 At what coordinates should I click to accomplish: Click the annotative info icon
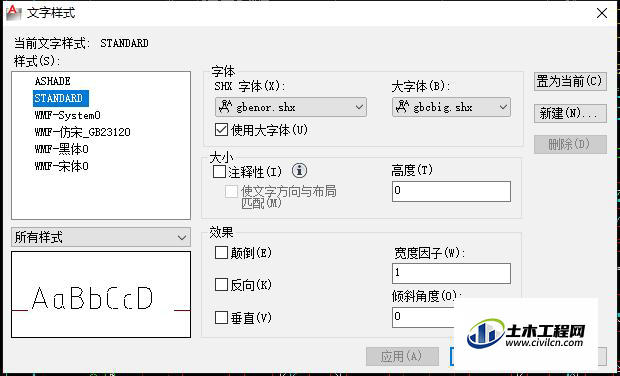299,171
